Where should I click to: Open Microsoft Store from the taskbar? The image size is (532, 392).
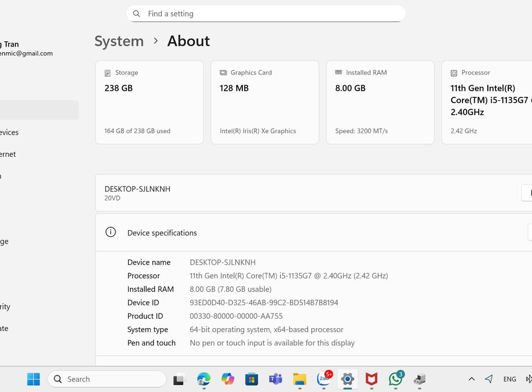(x=251, y=379)
